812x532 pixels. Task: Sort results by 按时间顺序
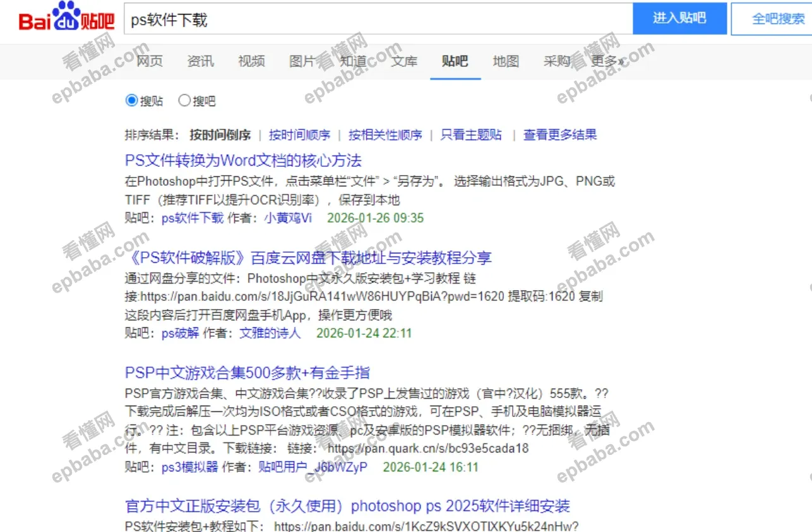coord(298,134)
